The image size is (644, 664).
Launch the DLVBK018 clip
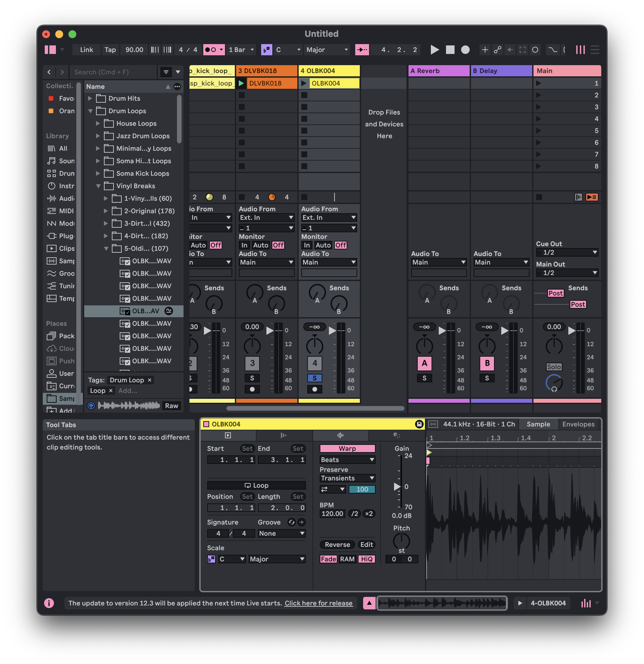[241, 83]
